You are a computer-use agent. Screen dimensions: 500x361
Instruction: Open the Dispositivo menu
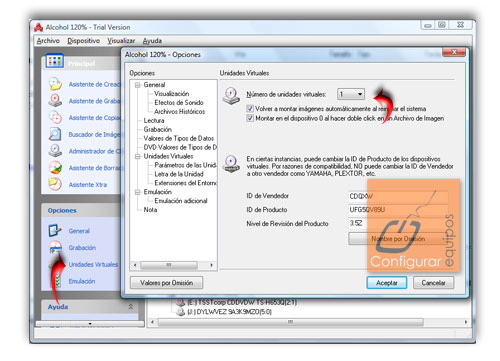(83, 41)
